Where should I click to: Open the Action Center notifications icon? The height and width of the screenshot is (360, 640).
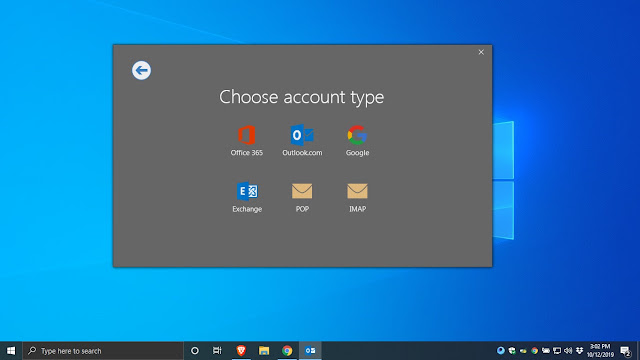pyautogui.click(x=625, y=351)
